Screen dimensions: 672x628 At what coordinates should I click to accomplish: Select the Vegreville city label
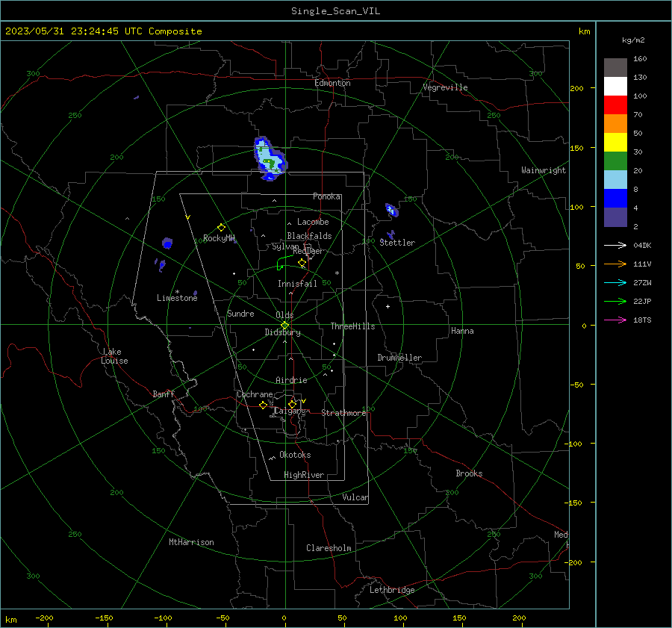pyautogui.click(x=445, y=87)
